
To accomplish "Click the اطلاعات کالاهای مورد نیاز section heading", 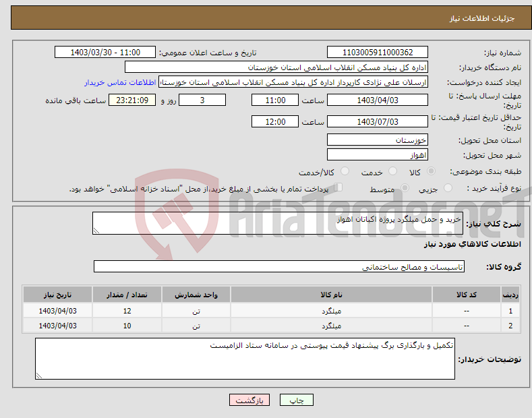I will (472, 244).
